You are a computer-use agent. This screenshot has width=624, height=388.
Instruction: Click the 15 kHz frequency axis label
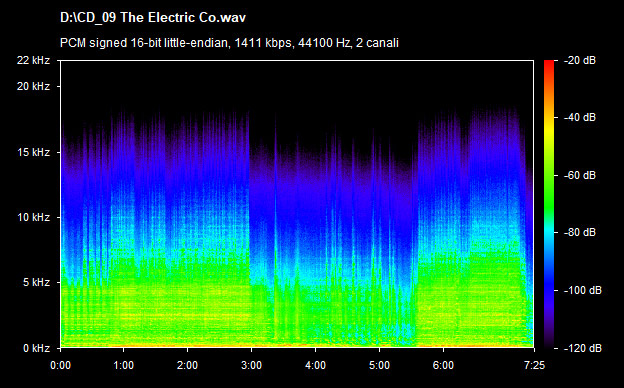pyautogui.click(x=33, y=152)
